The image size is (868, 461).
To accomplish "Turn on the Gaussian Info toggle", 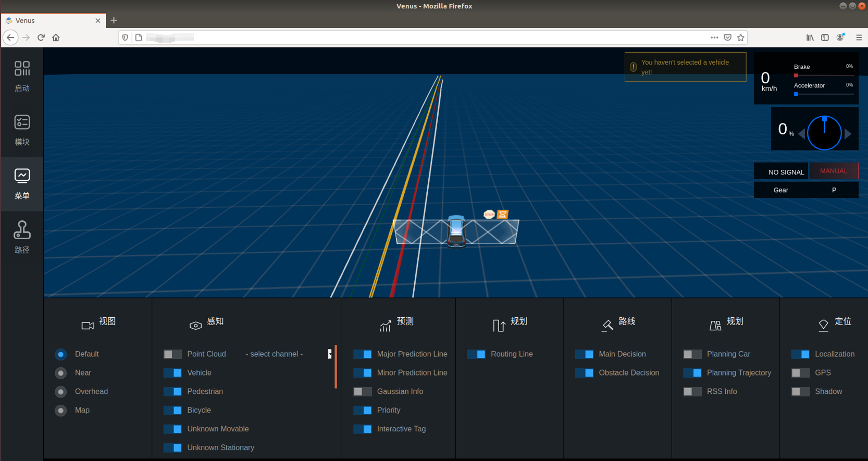I will coord(362,392).
